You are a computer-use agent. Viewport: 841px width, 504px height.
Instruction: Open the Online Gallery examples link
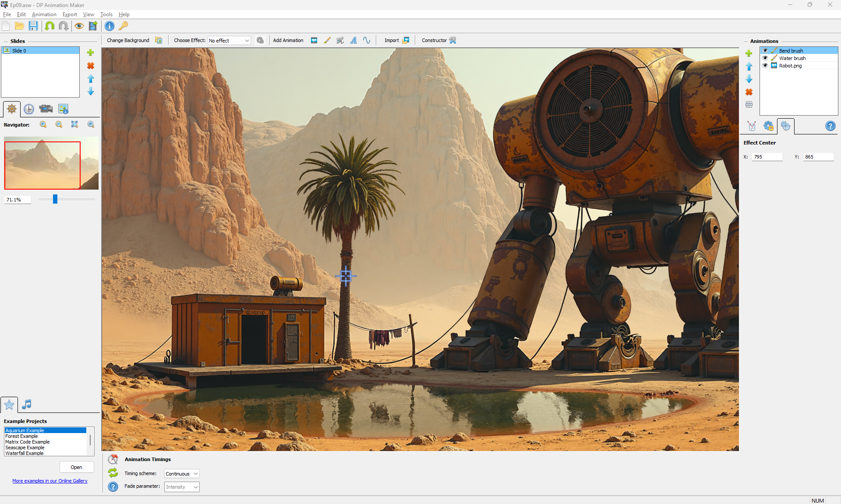[x=50, y=481]
